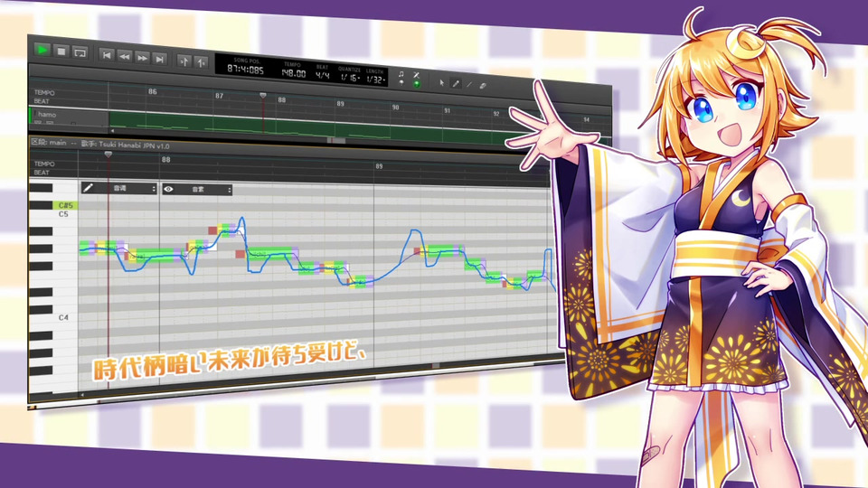Screen dimensions: 868x488
Task: Click the track editor scroll-left arrow
Action: (112, 131)
